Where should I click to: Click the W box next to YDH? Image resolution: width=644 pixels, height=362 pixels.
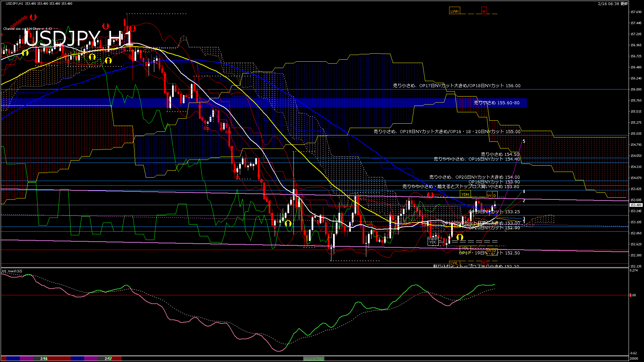coord(489,195)
